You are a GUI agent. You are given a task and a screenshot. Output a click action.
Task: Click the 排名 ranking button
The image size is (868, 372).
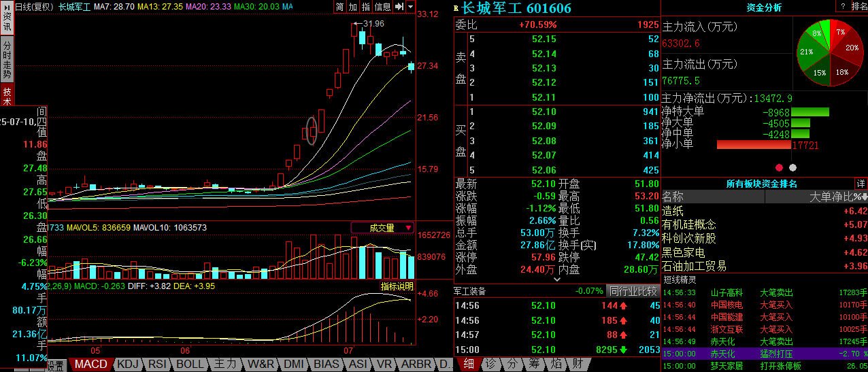coord(859,7)
